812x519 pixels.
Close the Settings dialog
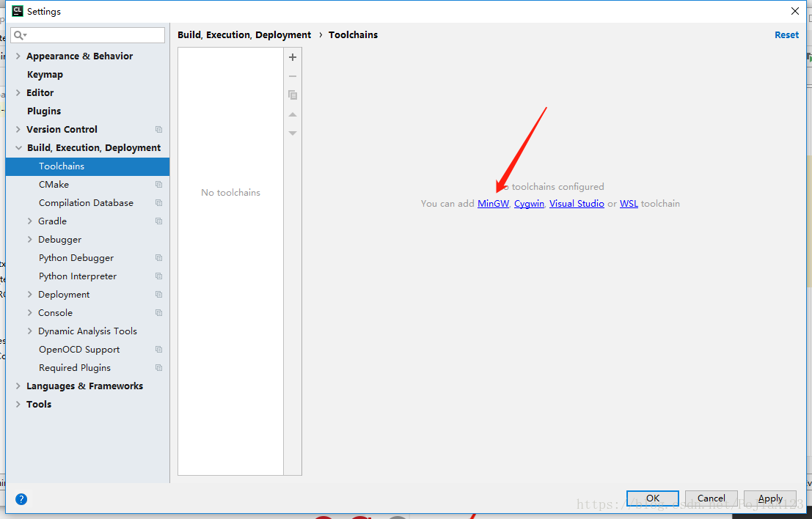click(795, 11)
